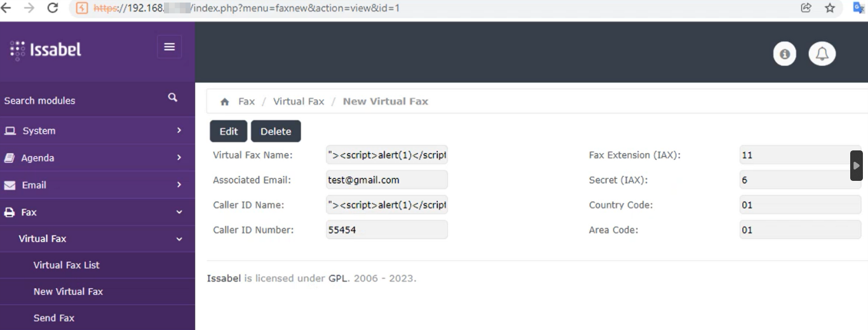Viewport: 868px width, 330px height.
Task: Open the System menu
Action: (97, 131)
